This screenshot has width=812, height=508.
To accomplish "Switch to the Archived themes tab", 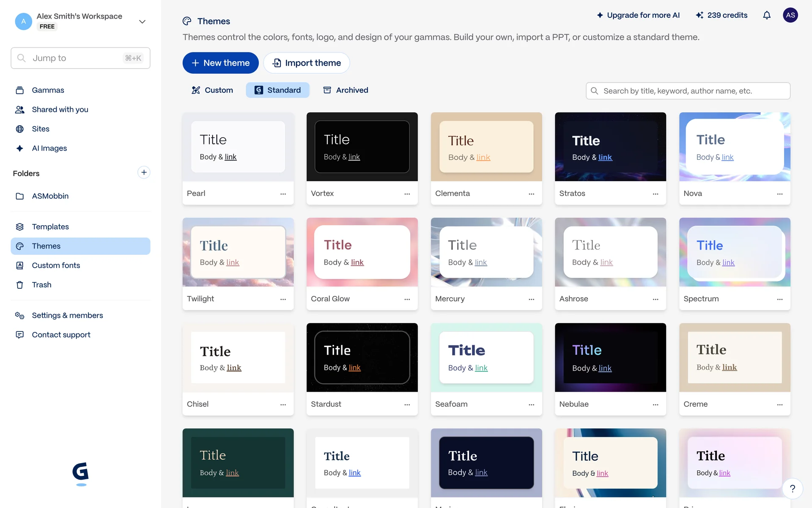I will 346,90.
